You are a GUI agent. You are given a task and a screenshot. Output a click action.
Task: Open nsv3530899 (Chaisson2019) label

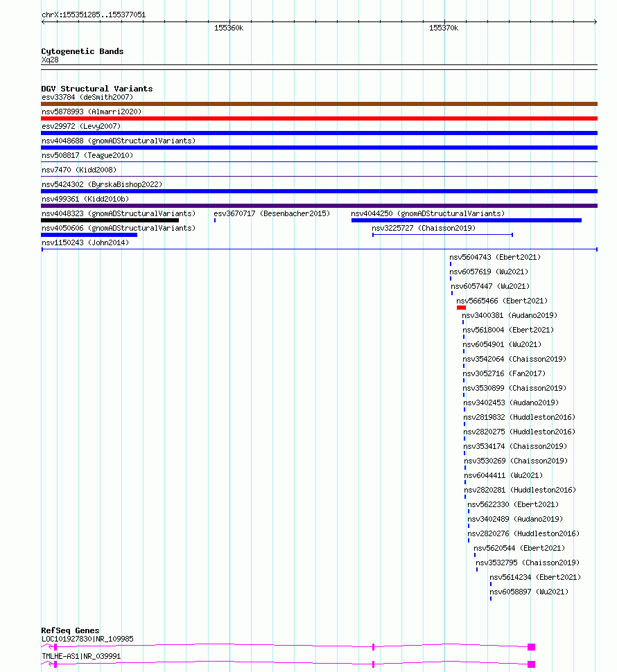514,389
